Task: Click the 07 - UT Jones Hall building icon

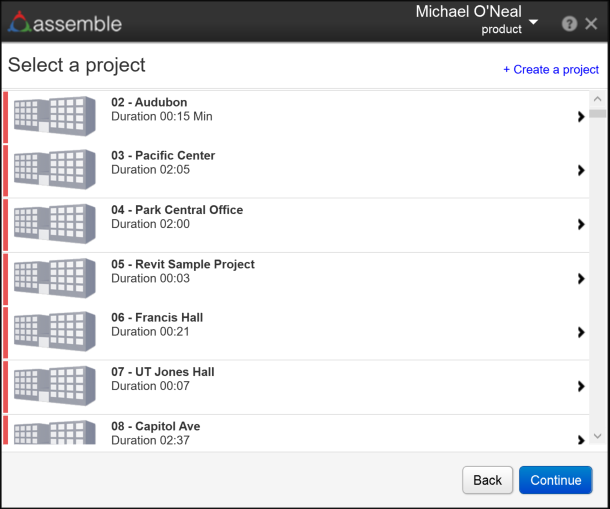Action: [x=55, y=386]
